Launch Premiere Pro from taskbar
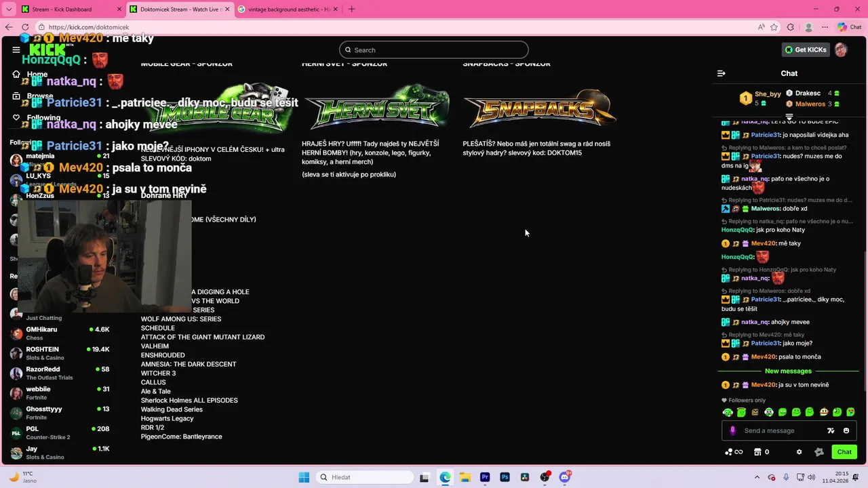The image size is (868, 488). (x=485, y=477)
